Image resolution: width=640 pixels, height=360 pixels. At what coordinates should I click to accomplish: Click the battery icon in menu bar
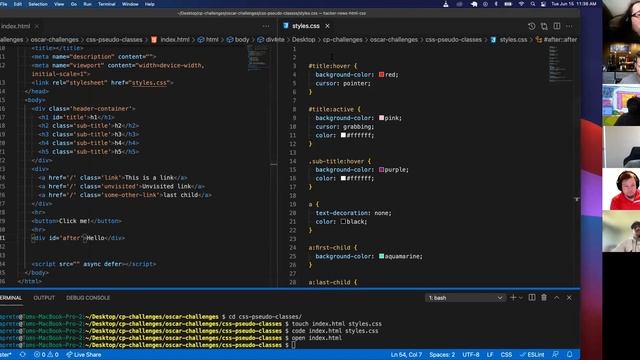pos(508,4)
